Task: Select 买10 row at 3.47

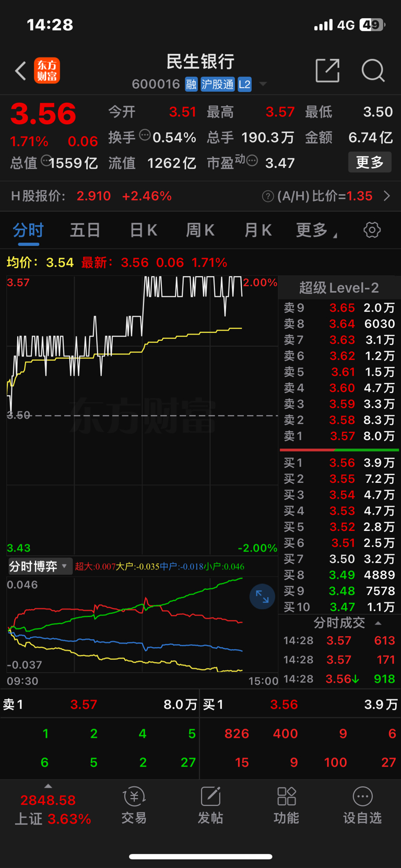Action: pyautogui.click(x=339, y=607)
